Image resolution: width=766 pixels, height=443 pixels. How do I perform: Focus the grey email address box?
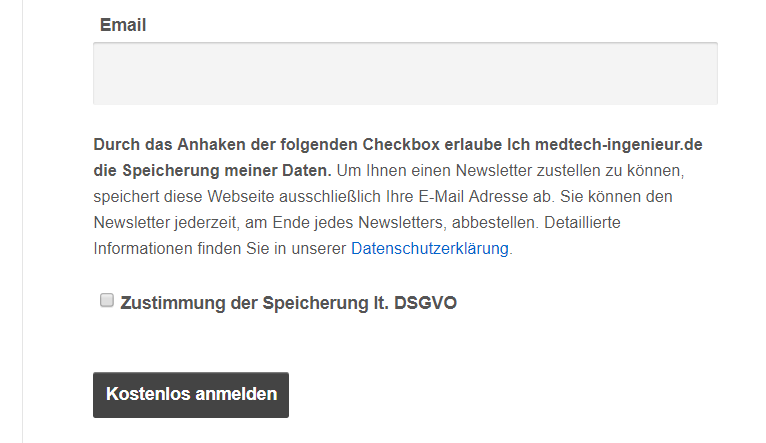coord(405,73)
